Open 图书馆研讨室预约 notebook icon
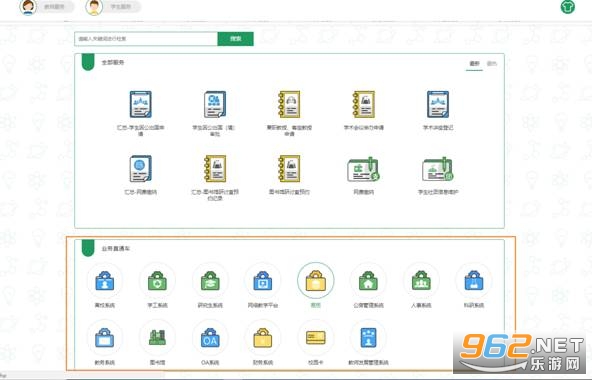 coord(289,169)
